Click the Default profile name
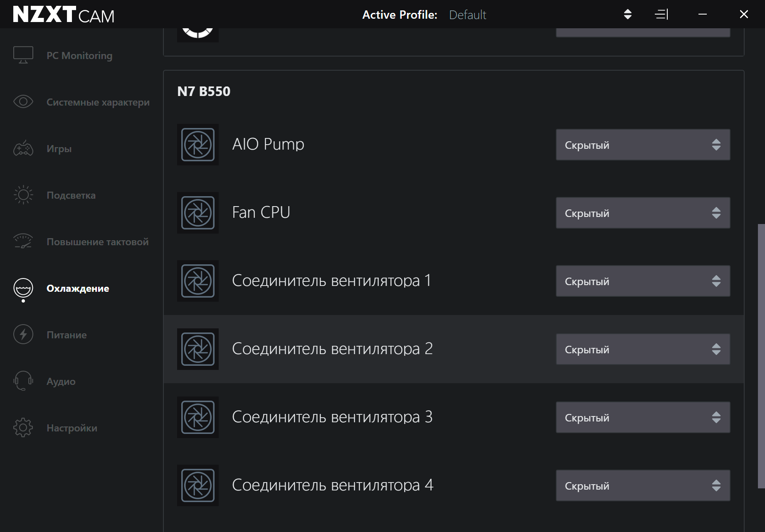Viewport: 765px width, 532px height. tap(467, 15)
